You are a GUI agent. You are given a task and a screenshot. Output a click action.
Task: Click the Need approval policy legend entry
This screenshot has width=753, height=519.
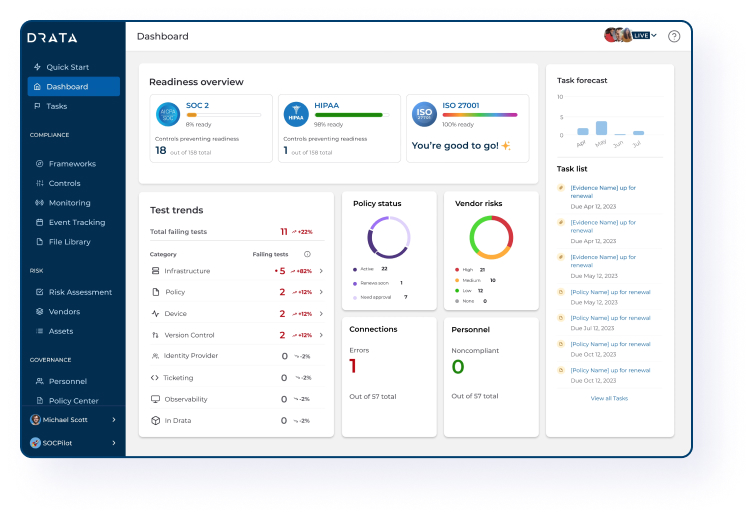(380, 297)
